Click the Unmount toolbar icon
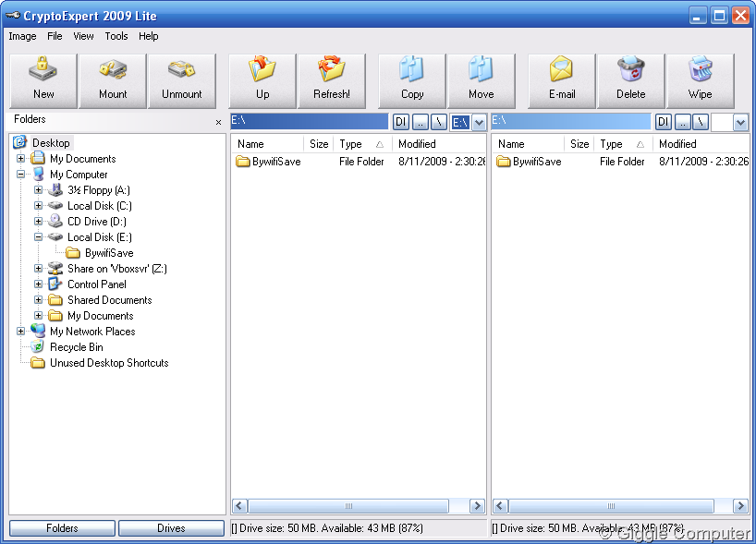This screenshot has width=756, height=544. tap(182, 80)
